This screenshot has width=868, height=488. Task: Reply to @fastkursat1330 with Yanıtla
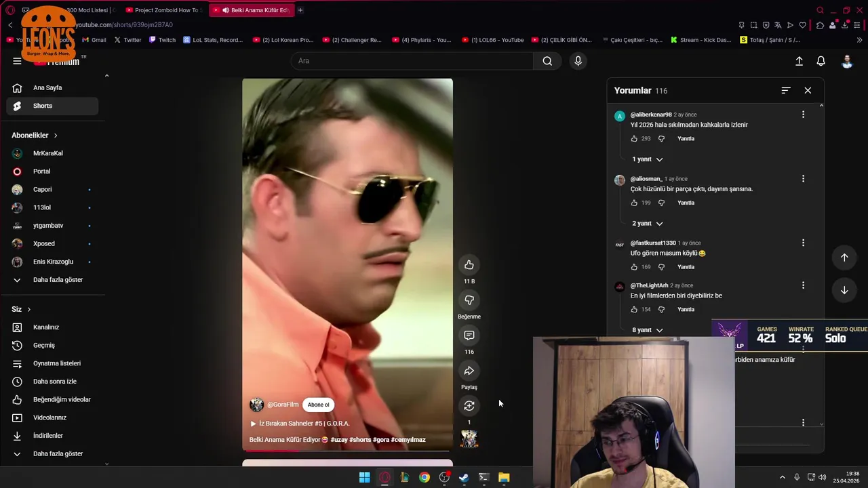tap(686, 266)
